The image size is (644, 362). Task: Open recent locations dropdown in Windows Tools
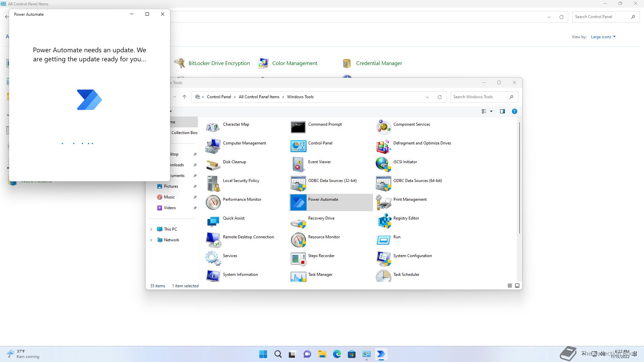point(174,97)
